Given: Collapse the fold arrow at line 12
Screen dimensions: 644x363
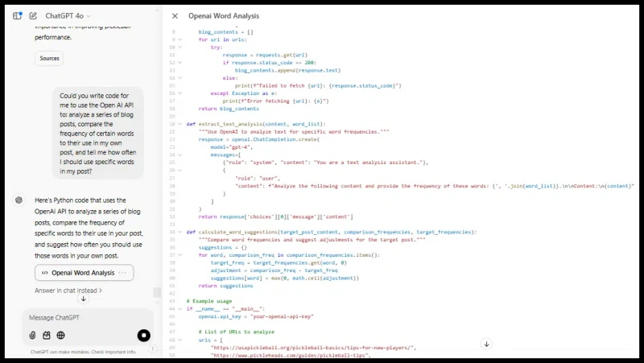Looking at the screenshot, I should coord(180,63).
